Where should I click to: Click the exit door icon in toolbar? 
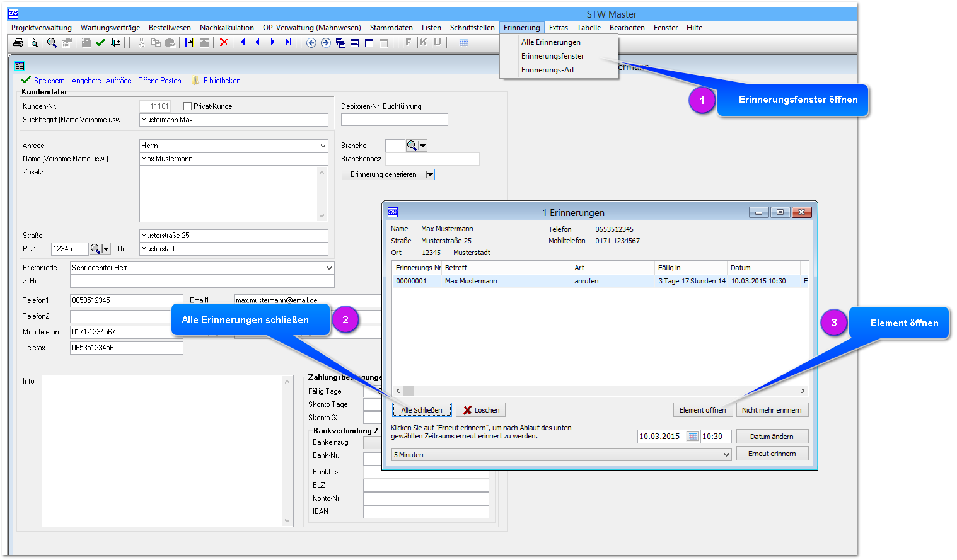[x=115, y=43]
